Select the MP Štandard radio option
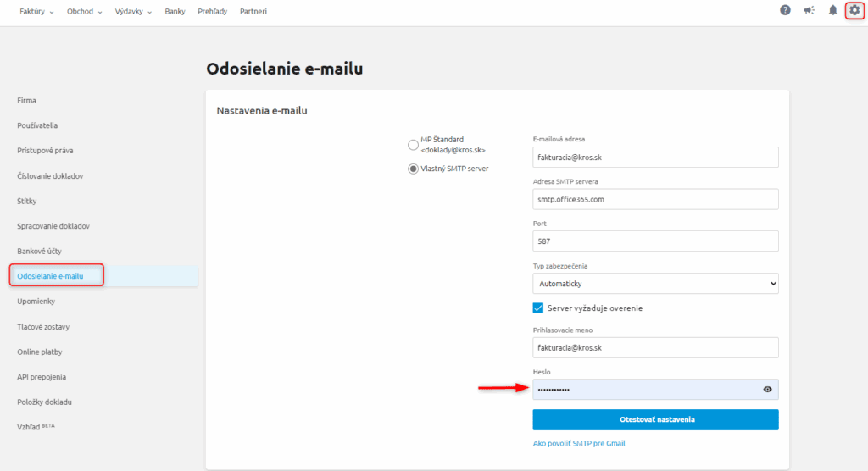 point(413,144)
